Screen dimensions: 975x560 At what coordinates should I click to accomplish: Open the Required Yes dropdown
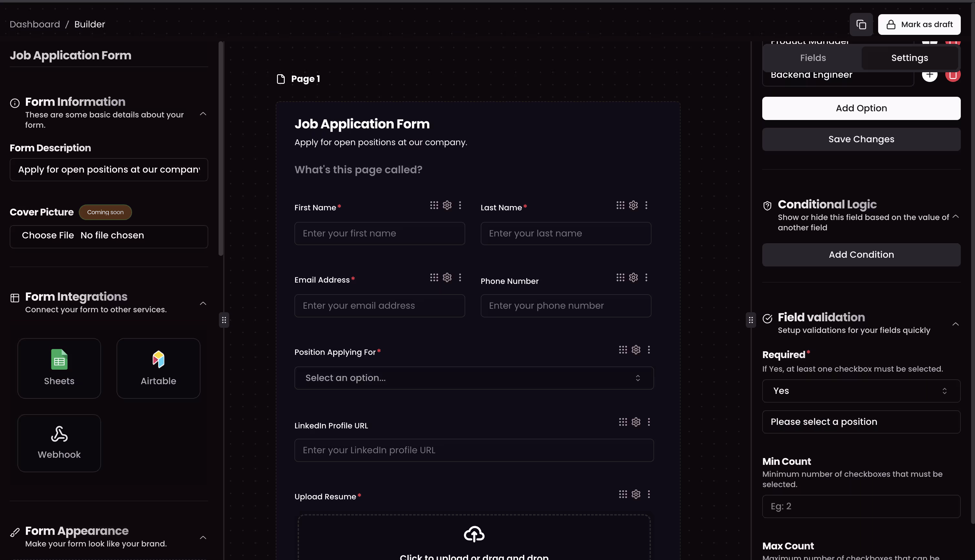pyautogui.click(x=861, y=391)
